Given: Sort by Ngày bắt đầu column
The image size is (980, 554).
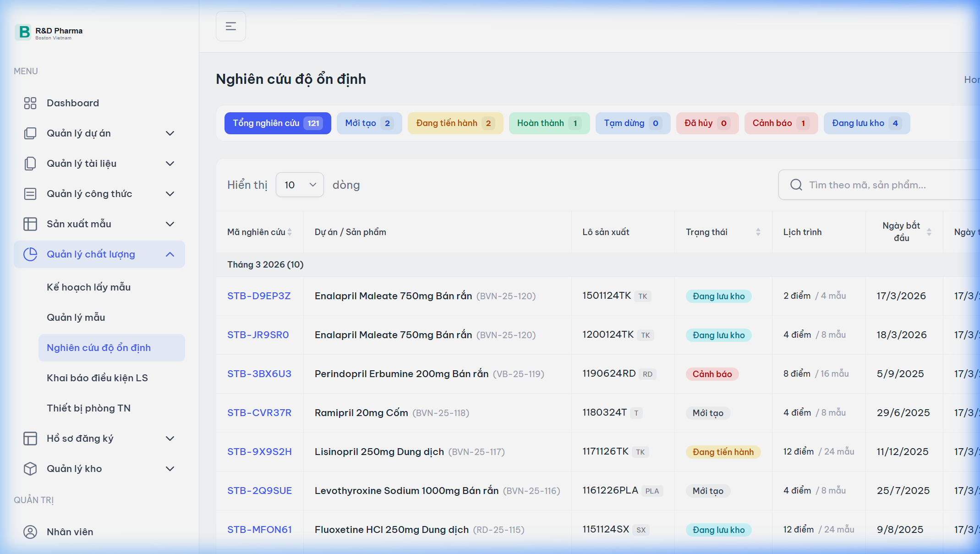Looking at the screenshot, I should click(x=929, y=232).
